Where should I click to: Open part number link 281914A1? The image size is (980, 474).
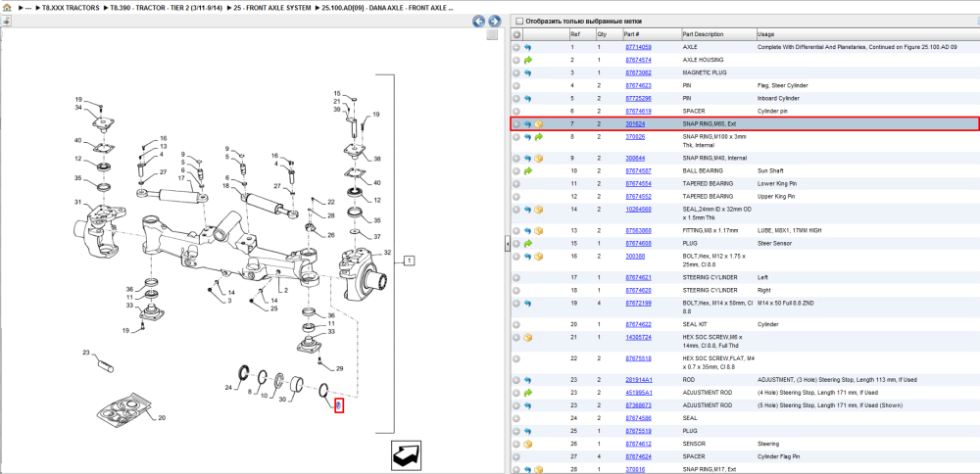click(x=639, y=380)
